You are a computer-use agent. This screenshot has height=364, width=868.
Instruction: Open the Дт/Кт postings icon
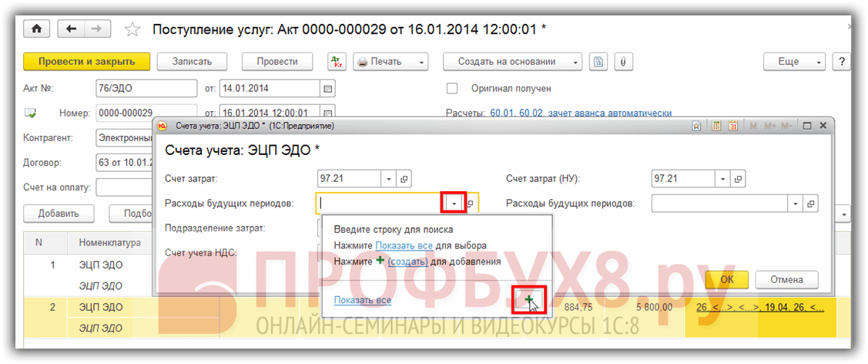(x=337, y=62)
